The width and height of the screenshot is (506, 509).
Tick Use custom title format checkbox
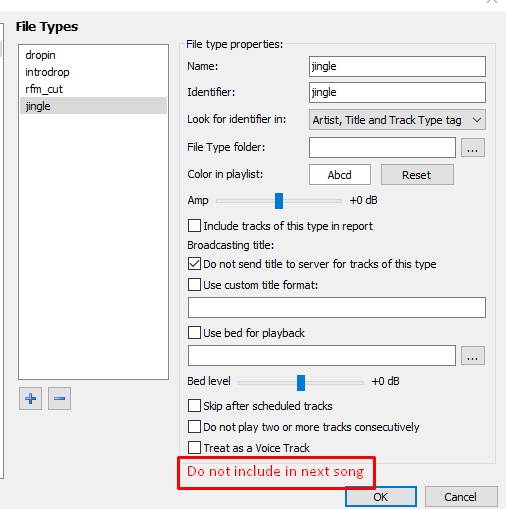[194, 285]
